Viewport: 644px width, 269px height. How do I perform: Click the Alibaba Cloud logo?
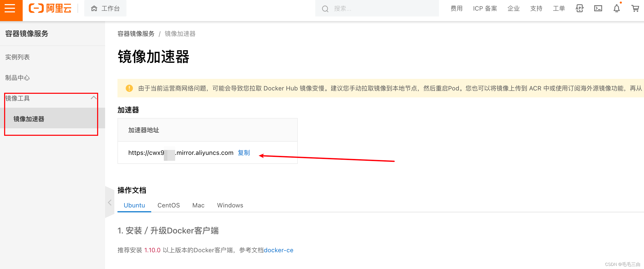(50, 9)
